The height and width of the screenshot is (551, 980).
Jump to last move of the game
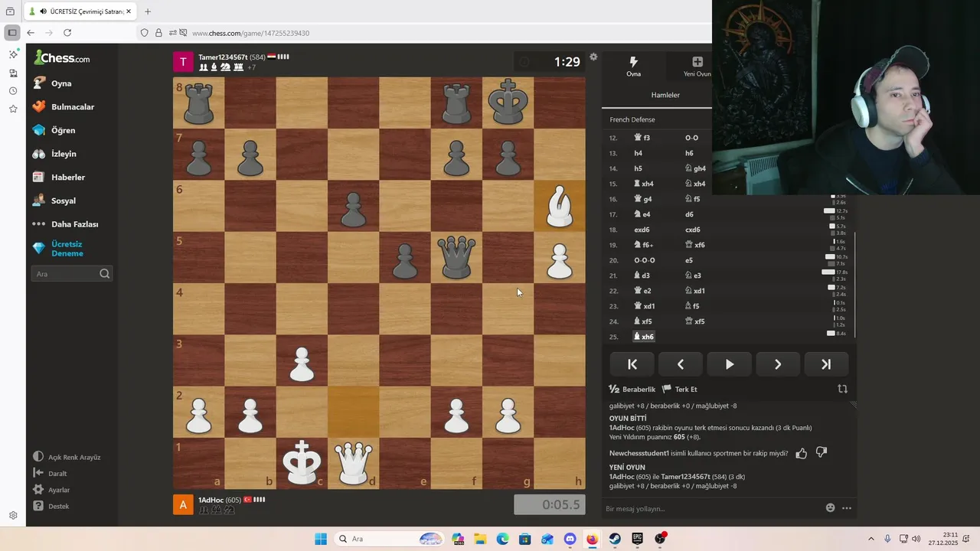[x=825, y=364]
